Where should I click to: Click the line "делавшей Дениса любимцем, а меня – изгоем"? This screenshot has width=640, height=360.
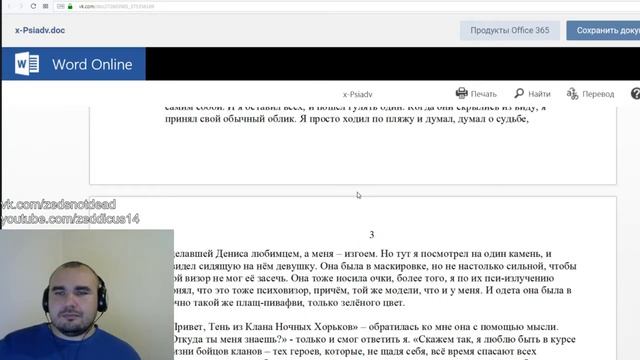362,254
